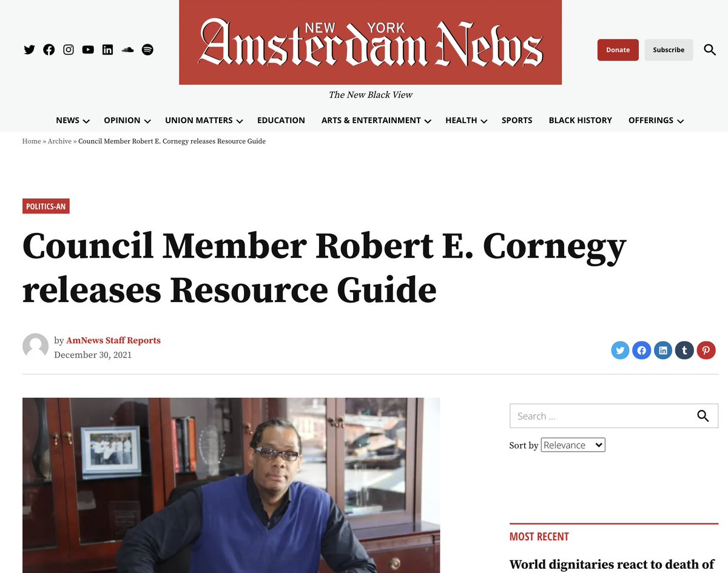The height and width of the screenshot is (573, 728).
Task: Click the article photo of Cornegy
Action: (231, 485)
